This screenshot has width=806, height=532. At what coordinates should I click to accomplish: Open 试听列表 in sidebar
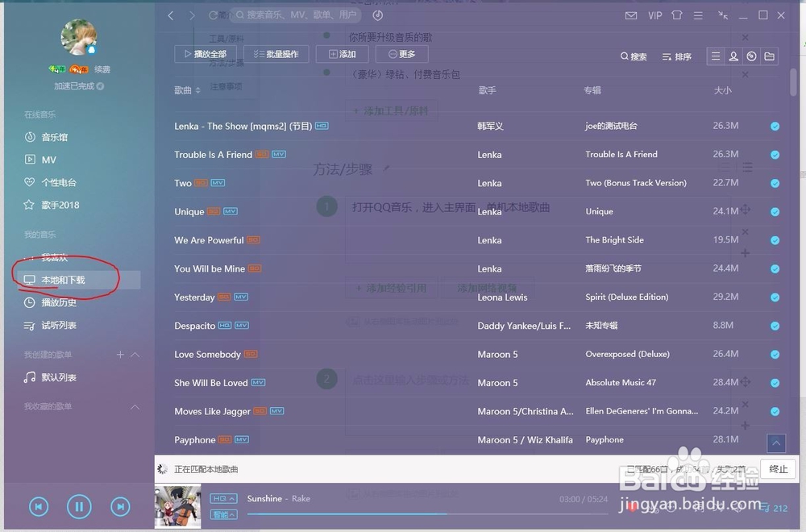pos(50,326)
